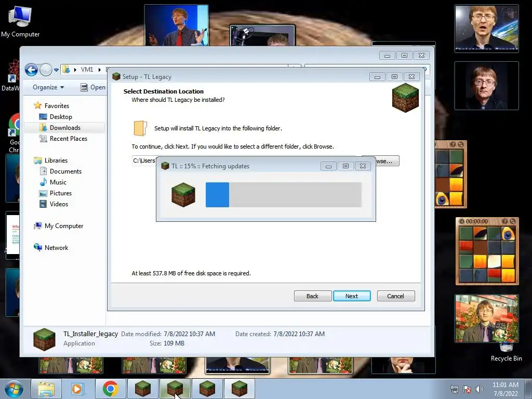Cancel the TL Legacy setup
Screen dimensions: 532x399
(x=395, y=296)
